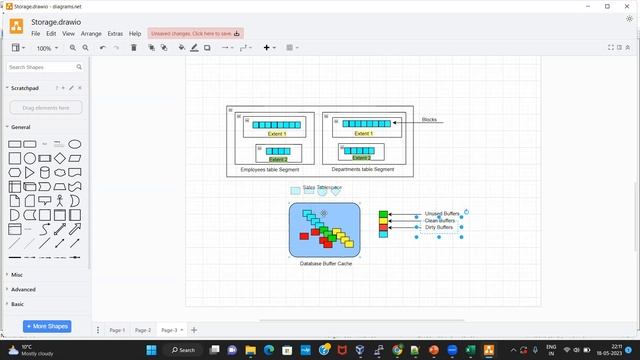Image resolution: width=640 pixels, height=360 pixels.
Task: Click the To Back icon
Action: click(164, 48)
